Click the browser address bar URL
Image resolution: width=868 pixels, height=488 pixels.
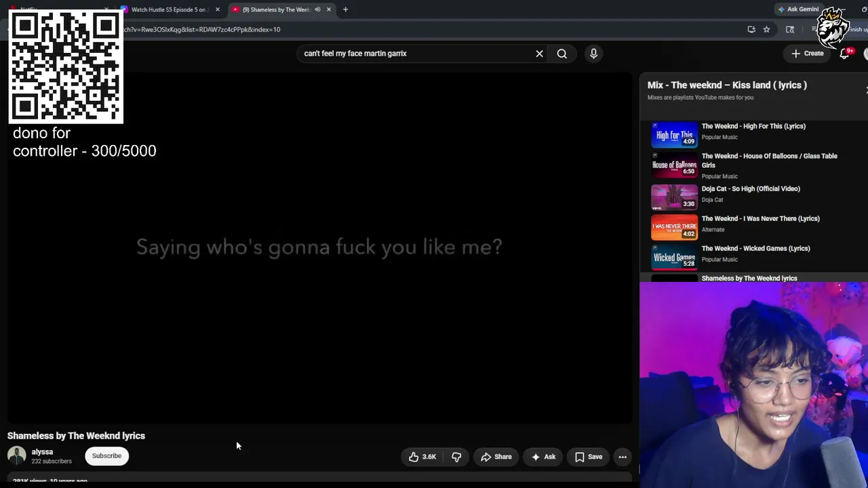coord(201,29)
